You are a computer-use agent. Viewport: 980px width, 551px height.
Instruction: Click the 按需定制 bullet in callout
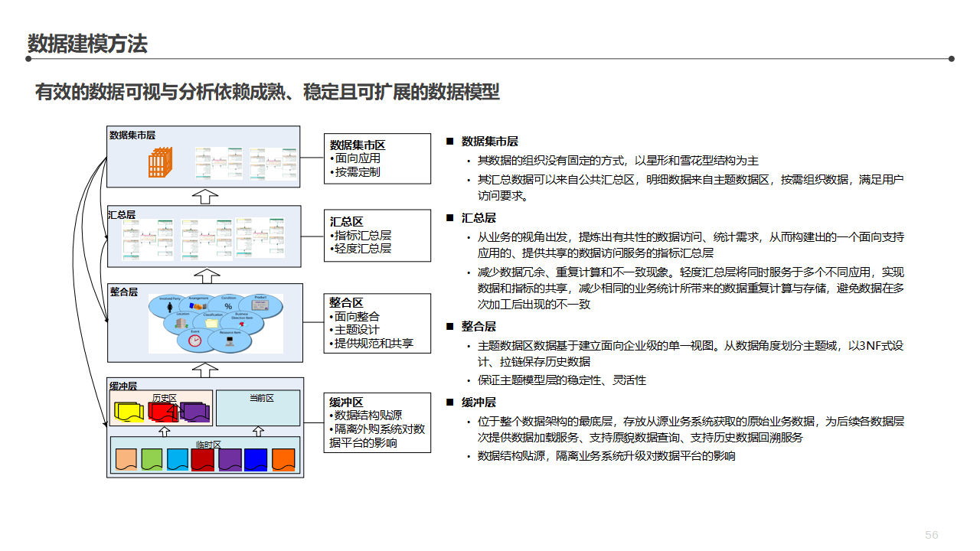(x=354, y=172)
